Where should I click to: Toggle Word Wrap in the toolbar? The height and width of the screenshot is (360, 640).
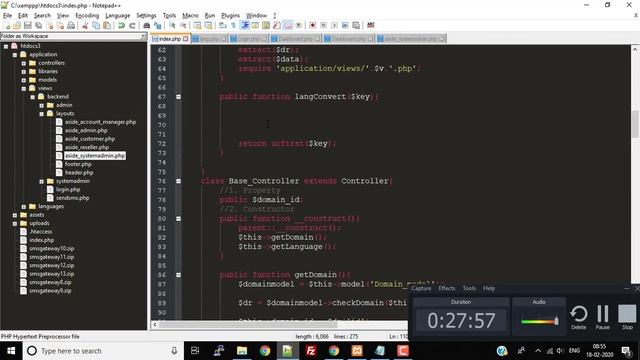click(223, 25)
